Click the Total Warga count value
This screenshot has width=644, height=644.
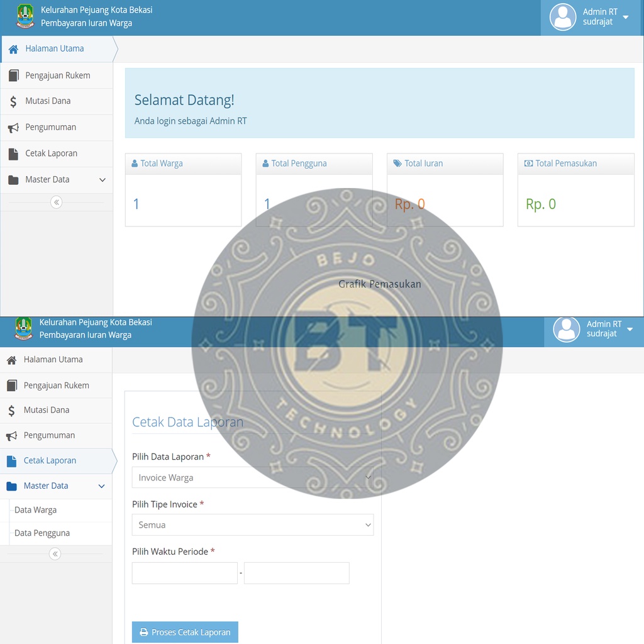[x=136, y=204]
